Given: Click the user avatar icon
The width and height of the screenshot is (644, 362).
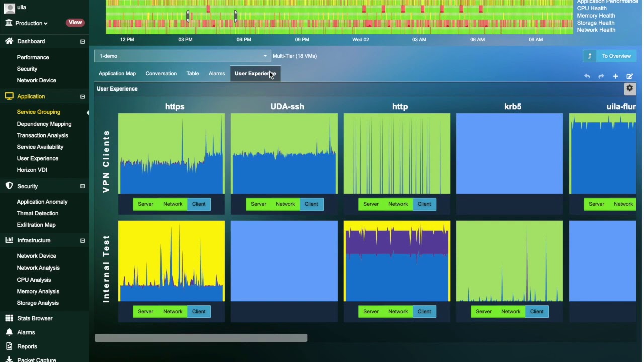Looking at the screenshot, I should pyautogui.click(x=10, y=8).
